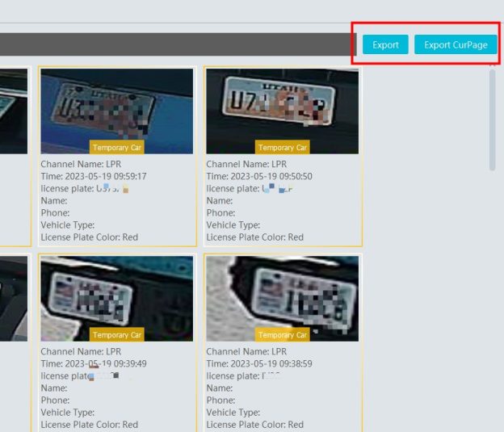Click the Time 2023-05-19 09:50:50 text
The width and height of the screenshot is (504, 432).
(x=259, y=176)
